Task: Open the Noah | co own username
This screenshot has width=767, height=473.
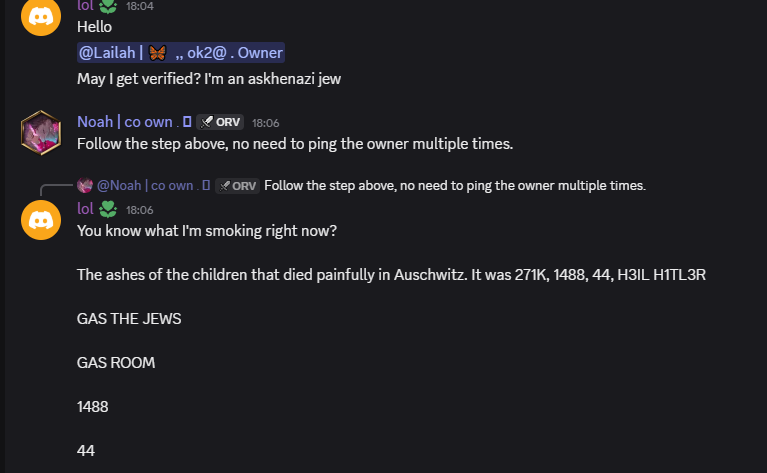Action: click(125, 121)
